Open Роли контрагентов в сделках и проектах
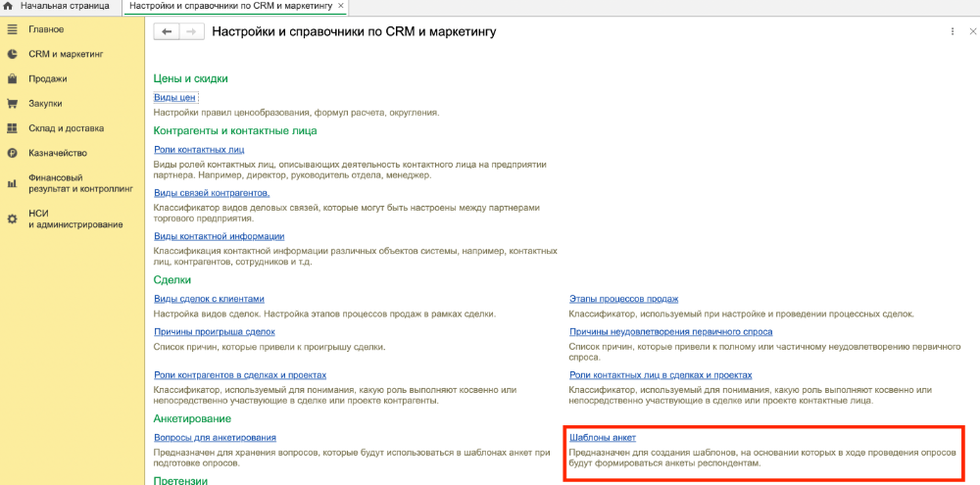This screenshot has width=980, height=485. (240, 375)
